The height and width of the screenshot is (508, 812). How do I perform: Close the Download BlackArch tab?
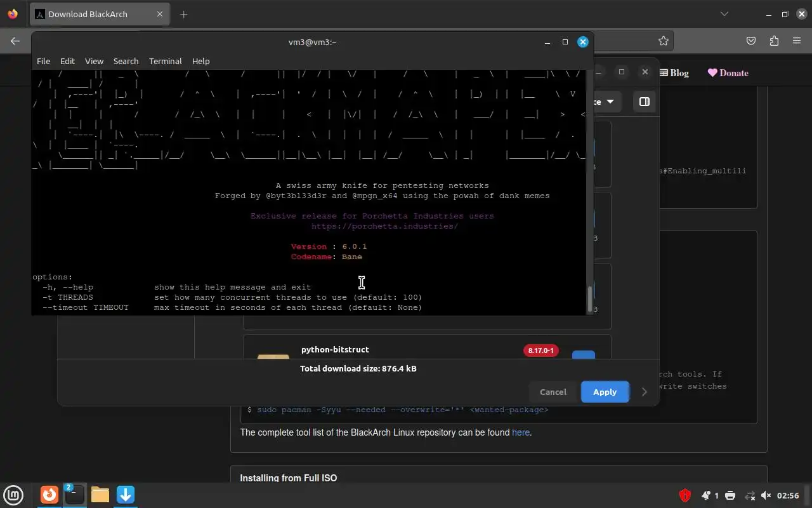point(160,14)
